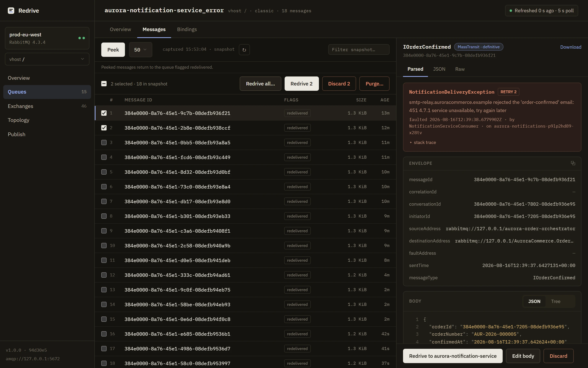Image resolution: width=588 pixels, height=368 pixels.
Task: Switch the body view to Tree
Action: 556,301
